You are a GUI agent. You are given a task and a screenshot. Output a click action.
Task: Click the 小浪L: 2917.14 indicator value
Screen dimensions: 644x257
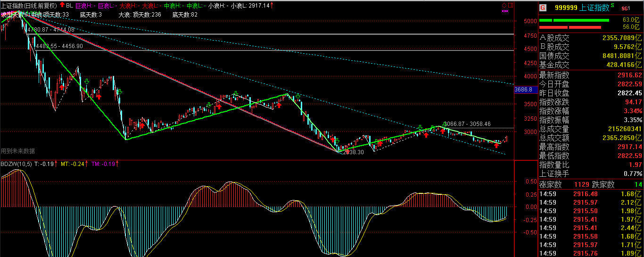click(x=250, y=6)
